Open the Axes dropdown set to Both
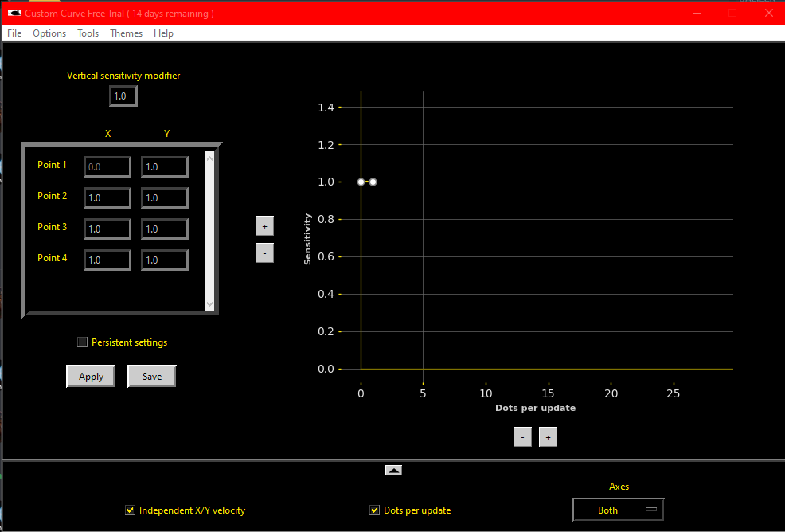 tap(619, 510)
